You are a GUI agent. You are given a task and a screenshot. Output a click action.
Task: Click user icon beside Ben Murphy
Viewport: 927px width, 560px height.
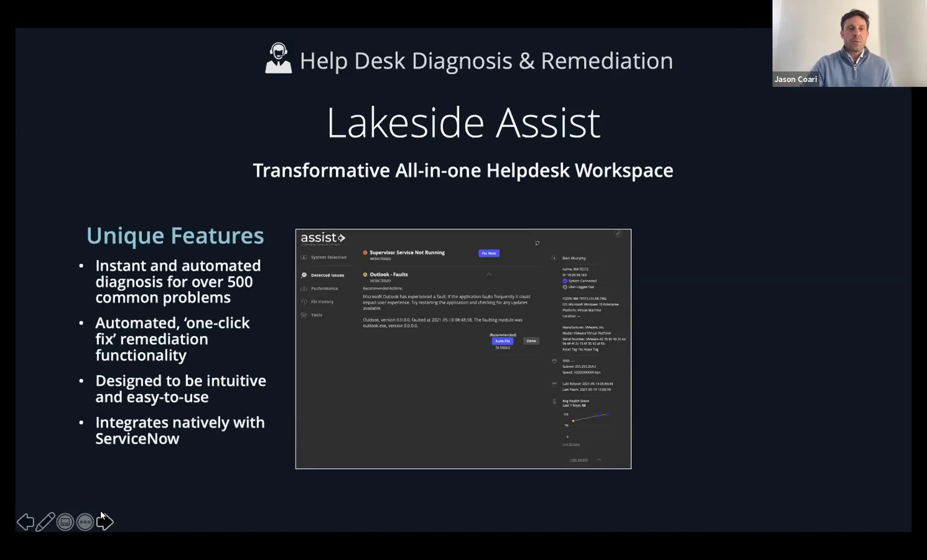point(554,258)
